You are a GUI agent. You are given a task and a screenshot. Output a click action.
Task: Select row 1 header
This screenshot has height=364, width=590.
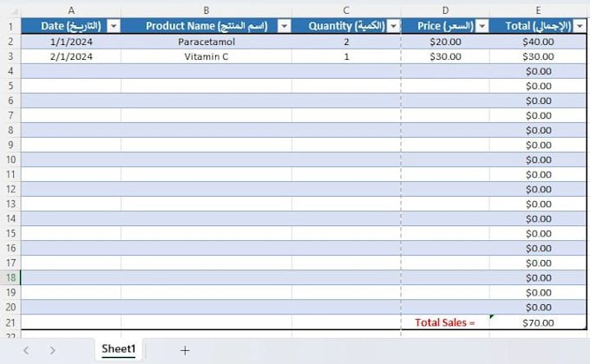[x=10, y=26]
